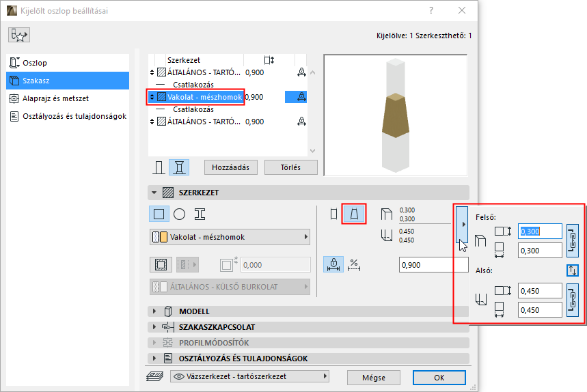The width and height of the screenshot is (587, 392).
Task: Switch to the multi-segment column icon
Action: (180, 167)
